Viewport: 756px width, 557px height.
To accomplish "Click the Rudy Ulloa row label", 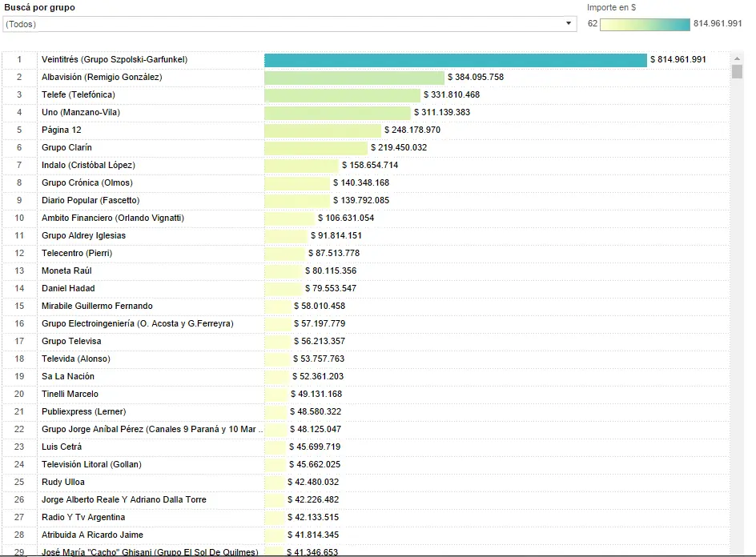I will [63, 483].
